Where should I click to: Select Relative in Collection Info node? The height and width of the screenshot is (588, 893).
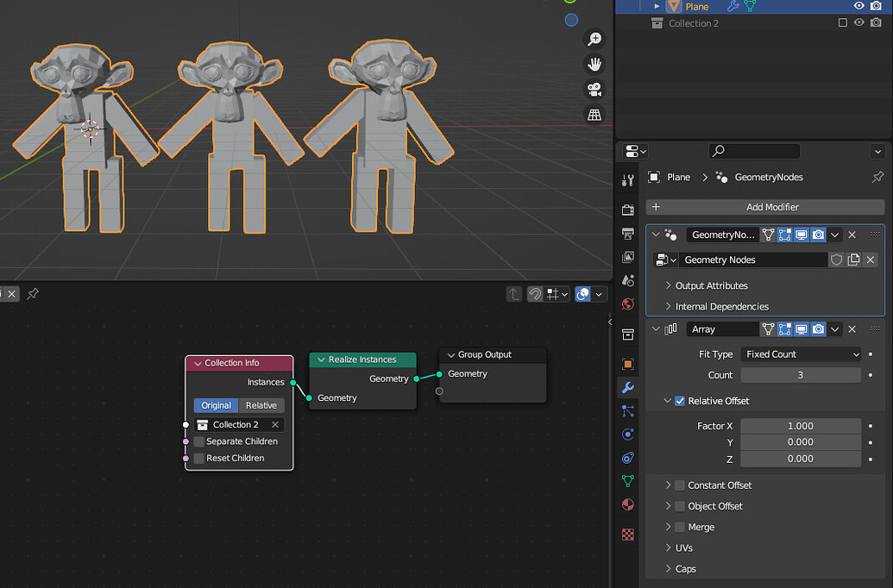[x=261, y=405]
